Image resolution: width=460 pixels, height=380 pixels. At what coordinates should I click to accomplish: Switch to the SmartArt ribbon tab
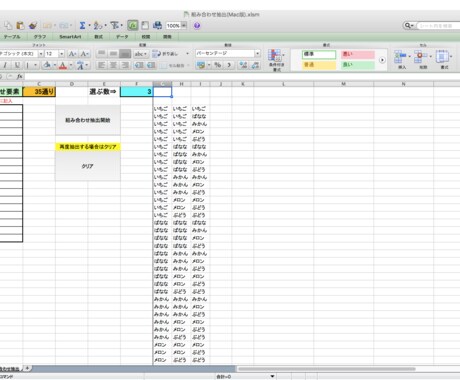pos(70,37)
